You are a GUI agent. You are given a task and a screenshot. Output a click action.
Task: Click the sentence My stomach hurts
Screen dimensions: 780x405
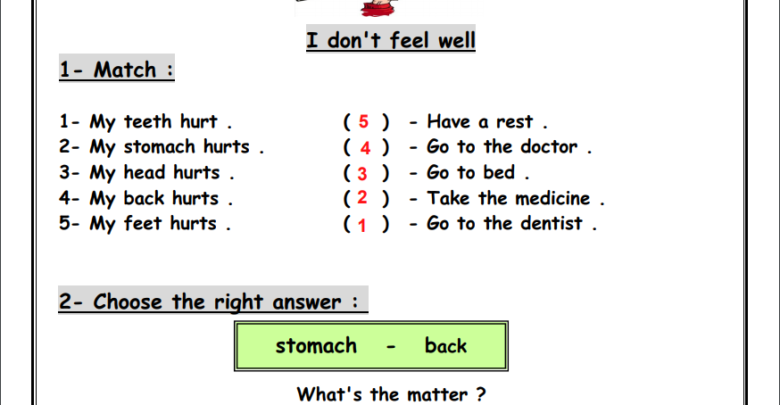point(162,147)
